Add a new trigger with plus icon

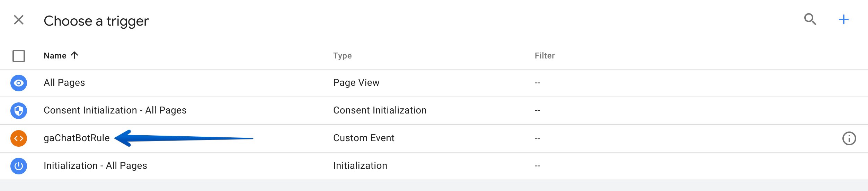[x=843, y=19]
